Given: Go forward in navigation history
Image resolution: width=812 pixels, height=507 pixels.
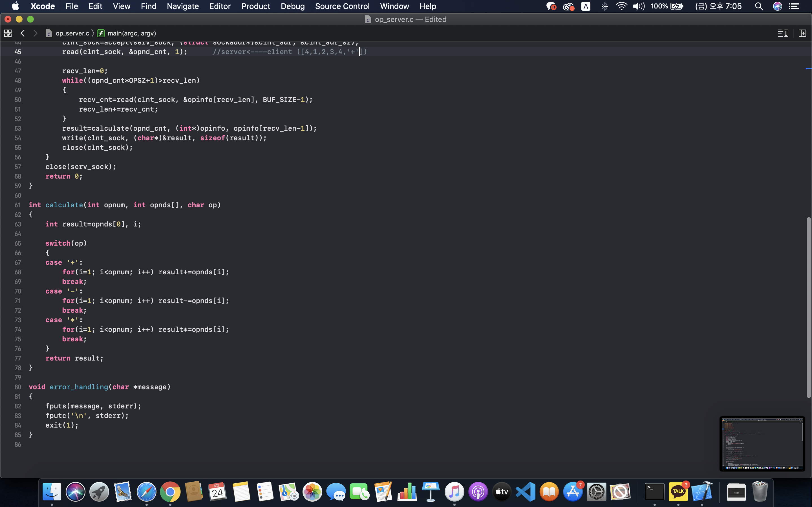Looking at the screenshot, I should [35, 33].
